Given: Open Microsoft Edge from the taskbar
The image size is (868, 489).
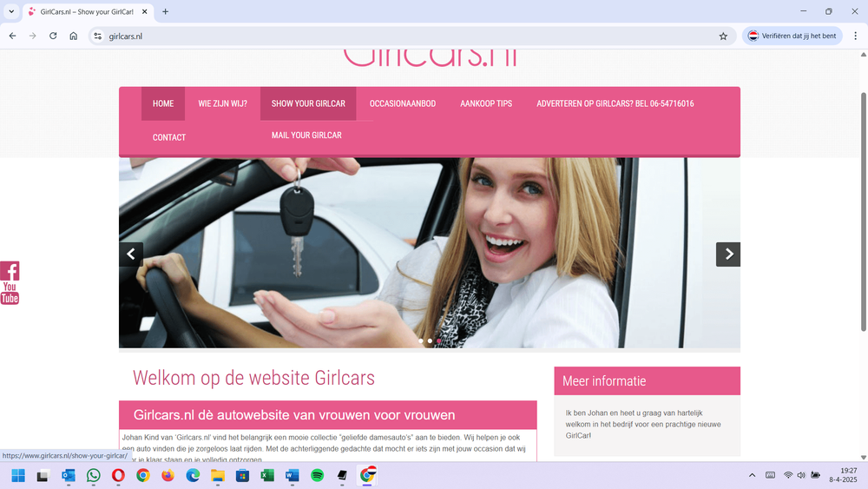Looking at the screenshot, I should click(x=193, y=475).
